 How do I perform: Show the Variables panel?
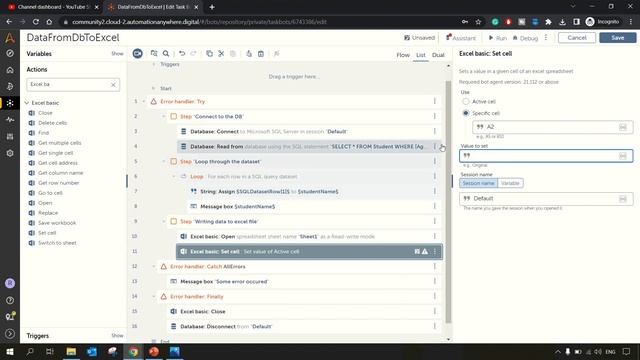117,53
